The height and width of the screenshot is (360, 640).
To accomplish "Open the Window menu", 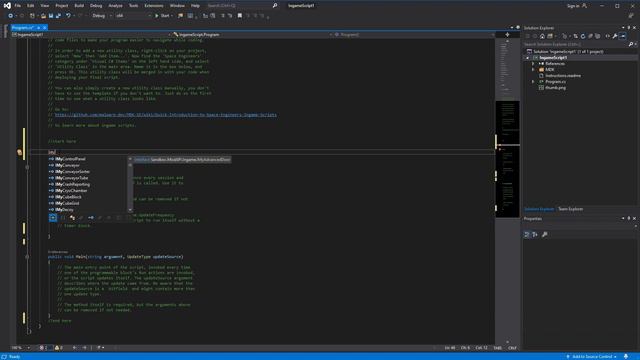I will 177,6.
